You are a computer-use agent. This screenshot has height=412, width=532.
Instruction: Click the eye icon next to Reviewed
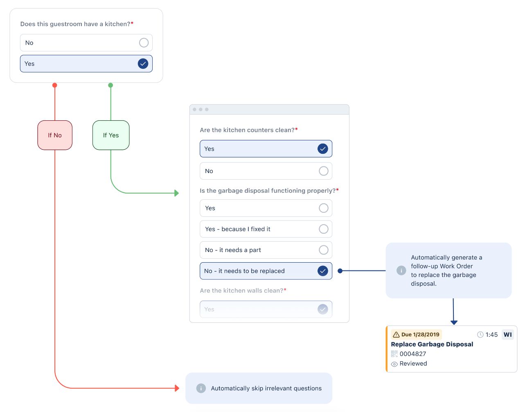tap(394, 364)
